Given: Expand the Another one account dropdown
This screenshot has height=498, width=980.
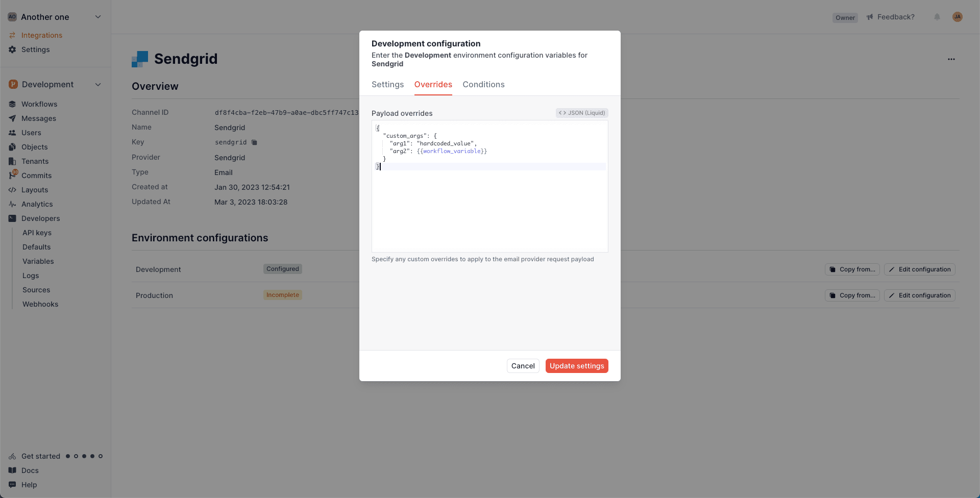Looking at the screenshot, I should (98, 17).
